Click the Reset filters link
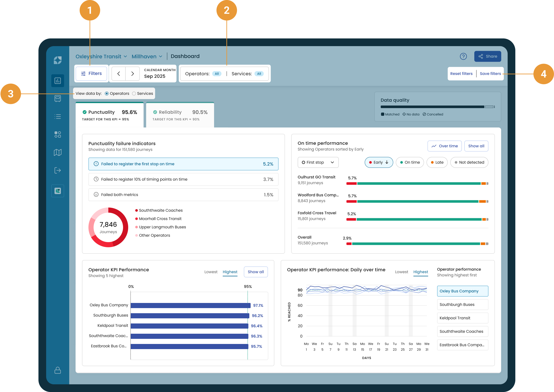This screenshot has width=554, height=392. 461,74
